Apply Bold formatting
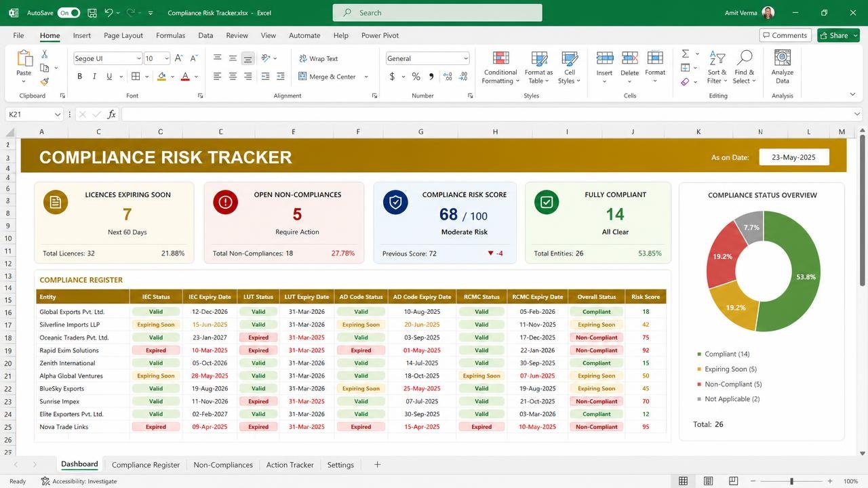The image size is (868, 488). point(79,77)
